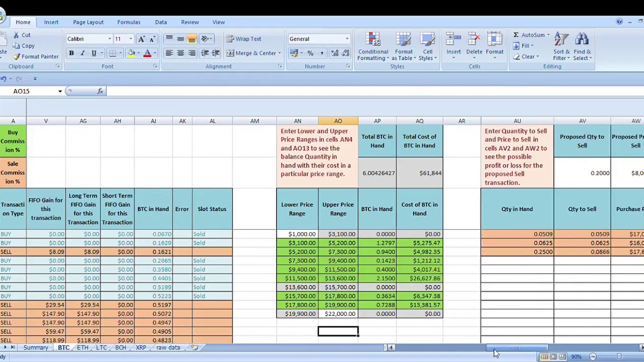Set Middle Align vertical alignment
This screenshot has width=644, height=362.
(180, 39)
